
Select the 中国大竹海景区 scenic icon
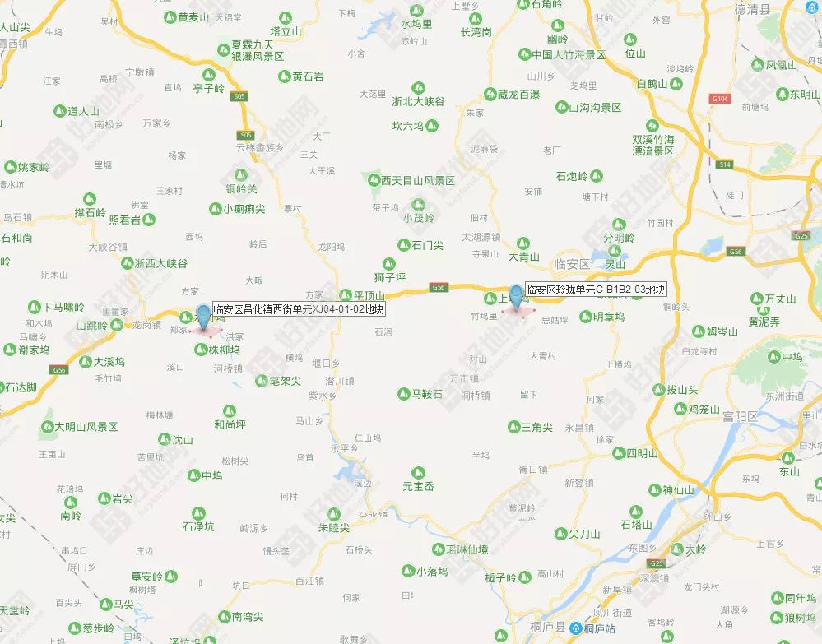pyautogui.click(x=525, y=54)
